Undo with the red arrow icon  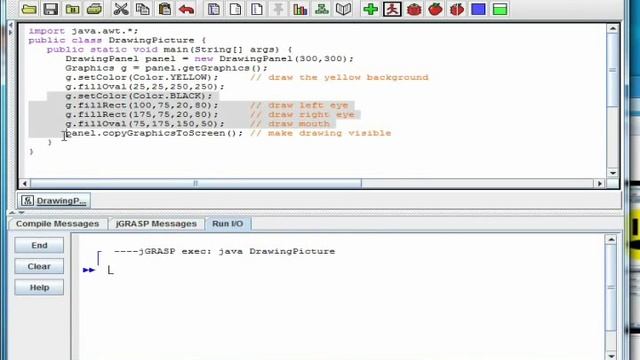187,9
